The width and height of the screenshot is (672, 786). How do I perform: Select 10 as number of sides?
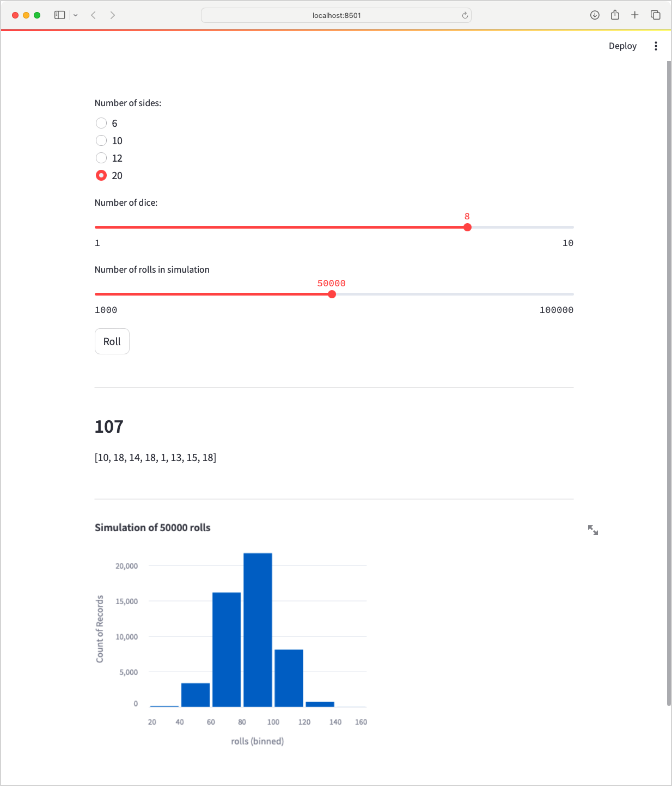coord(101,140)
